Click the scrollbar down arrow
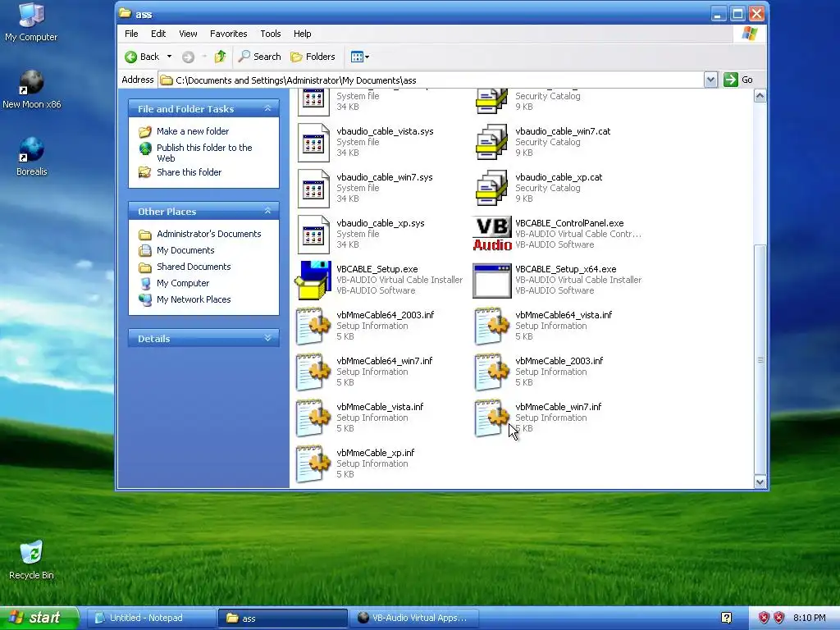The height and width of the screenshot is (630, 840). (x=760, y=482)
